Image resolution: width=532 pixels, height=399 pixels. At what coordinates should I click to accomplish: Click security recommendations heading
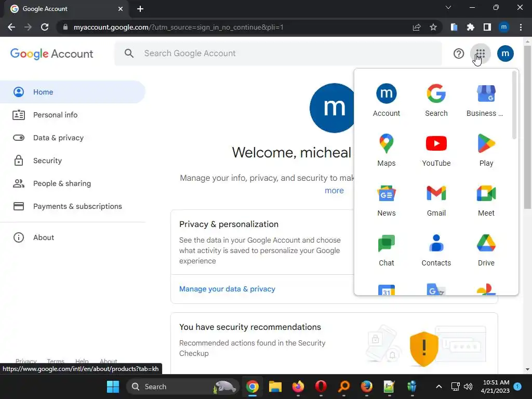(x=250, y=327)
